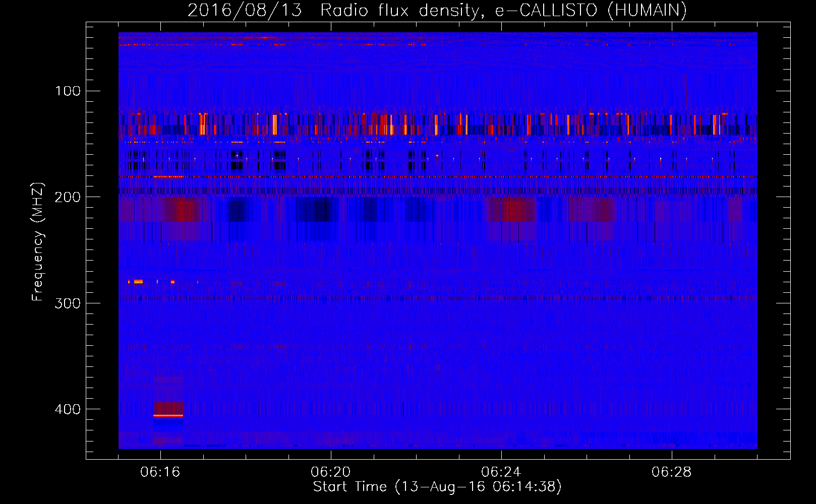Click the 'Start Time (13-Aug-16 06:14:38)' x-axis label
The image size is (816, 504).
[437, 487]
